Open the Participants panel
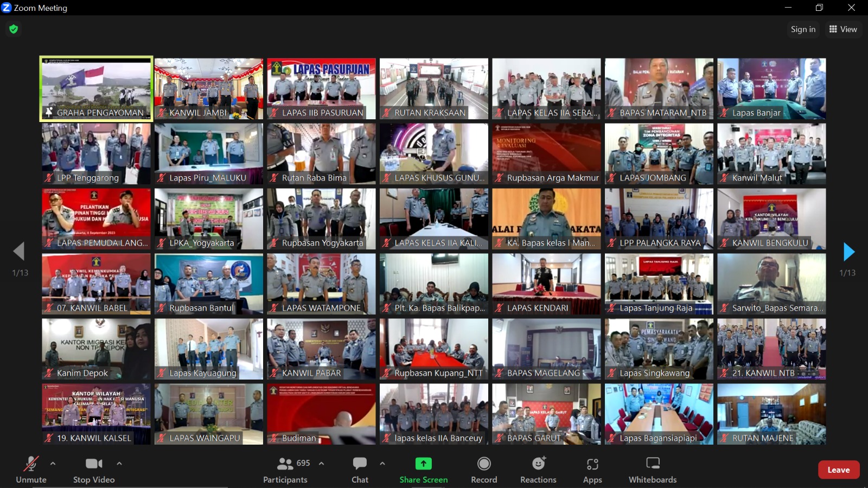 286,470
